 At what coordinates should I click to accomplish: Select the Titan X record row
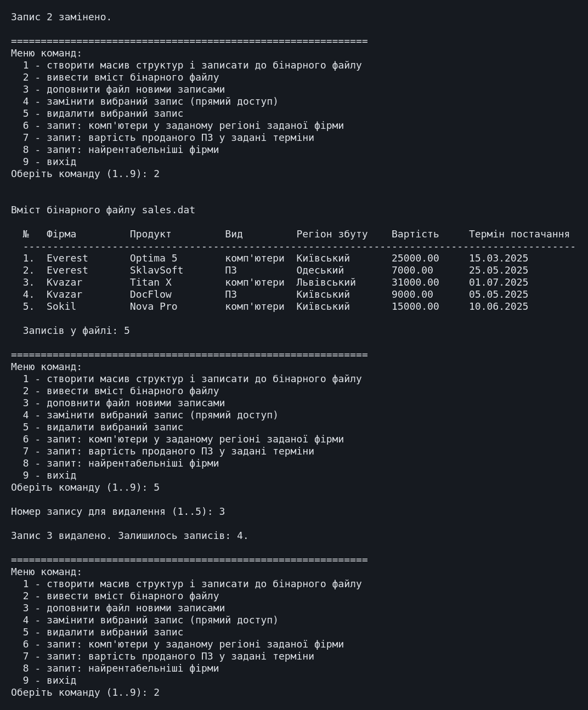point(275,282)
